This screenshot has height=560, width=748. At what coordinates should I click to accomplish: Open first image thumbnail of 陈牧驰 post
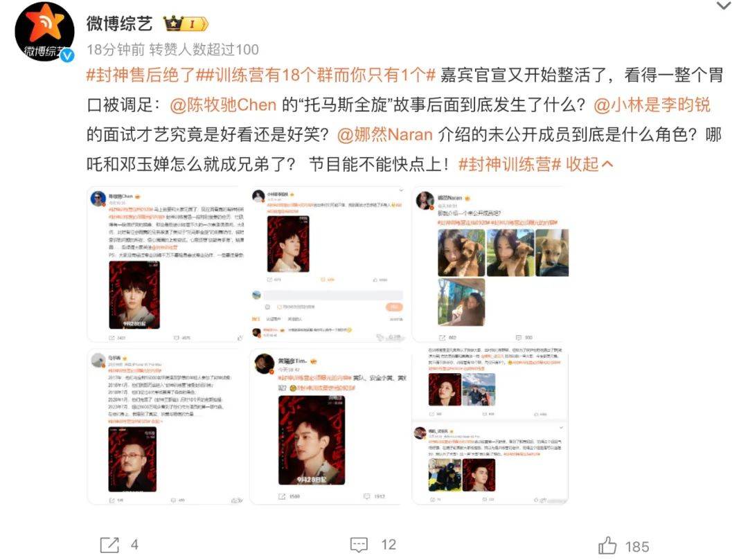166,264
